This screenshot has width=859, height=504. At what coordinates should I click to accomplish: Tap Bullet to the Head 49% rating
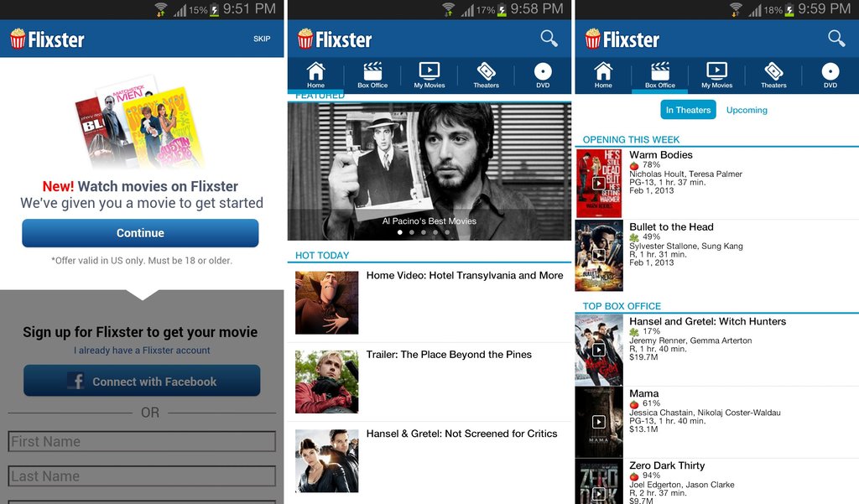click(645, 237)
